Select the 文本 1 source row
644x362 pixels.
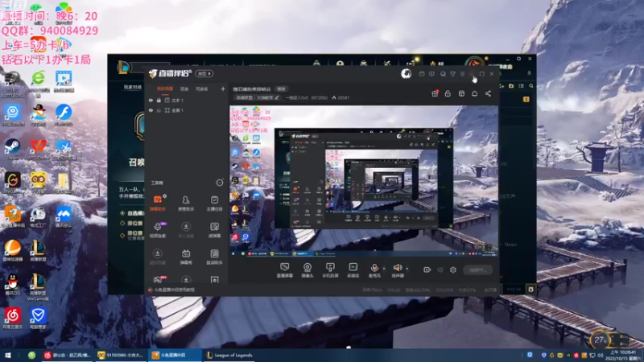(x=188, y=100)
